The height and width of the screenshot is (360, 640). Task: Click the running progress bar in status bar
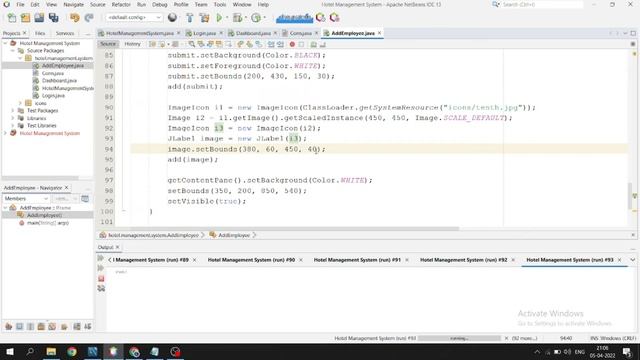coord(459,338)
